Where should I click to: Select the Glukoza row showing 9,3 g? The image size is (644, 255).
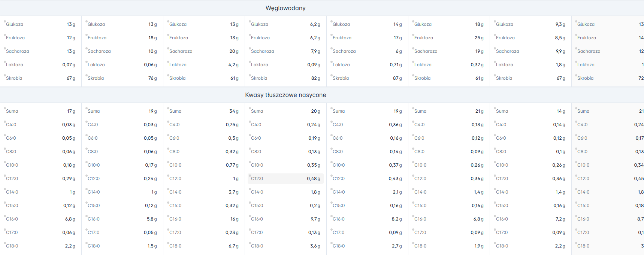(530, 24)
